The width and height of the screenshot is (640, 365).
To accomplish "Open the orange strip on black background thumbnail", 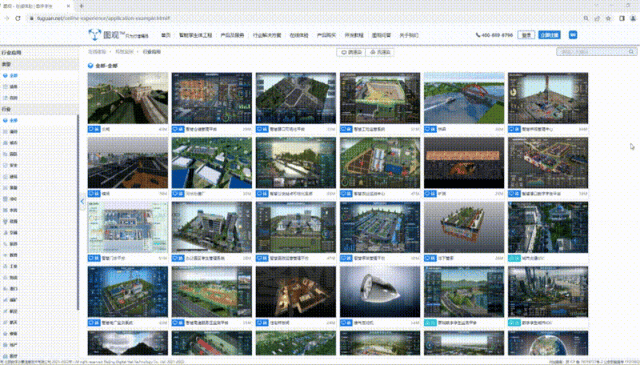I will (464, 162).
